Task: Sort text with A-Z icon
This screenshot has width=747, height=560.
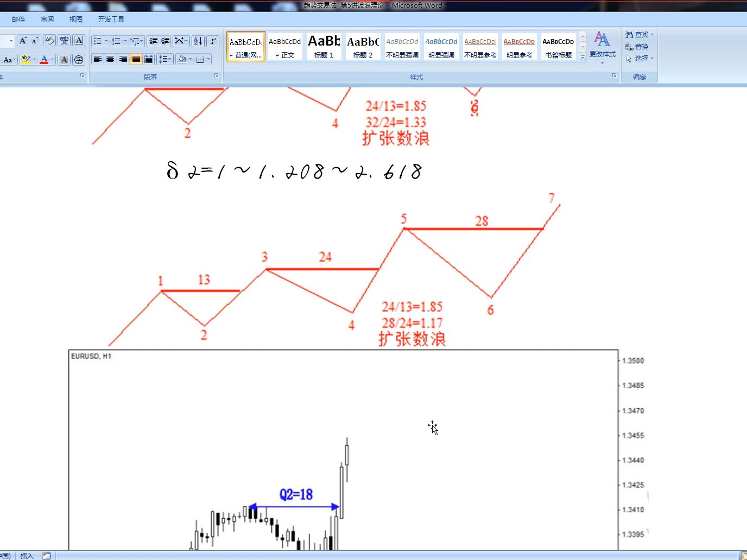Action: (x=198, y=41)
